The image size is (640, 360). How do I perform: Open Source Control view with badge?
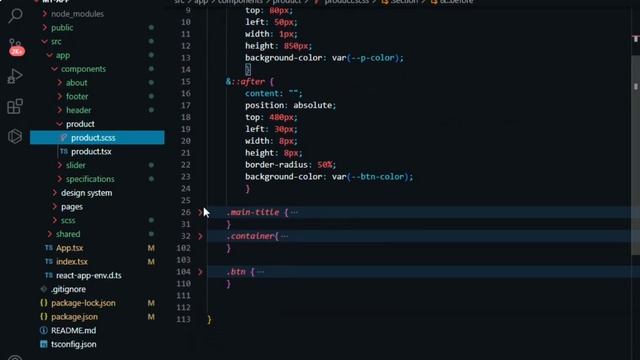(x=16, y=47)
